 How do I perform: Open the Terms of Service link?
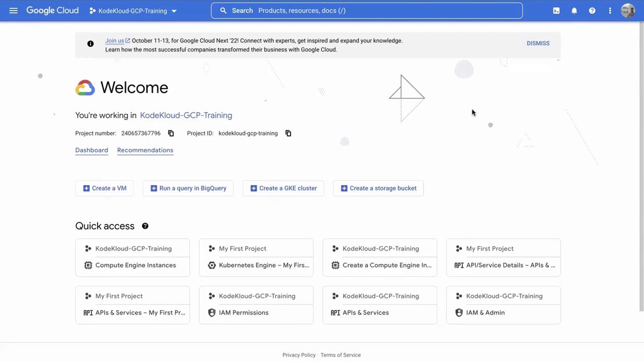tap(341, 355)
